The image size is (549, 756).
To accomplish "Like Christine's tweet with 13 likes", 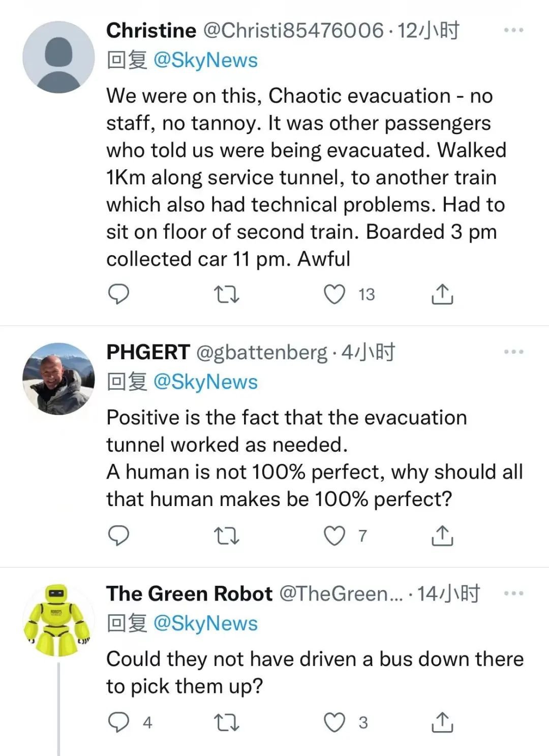I will point(334,294).
